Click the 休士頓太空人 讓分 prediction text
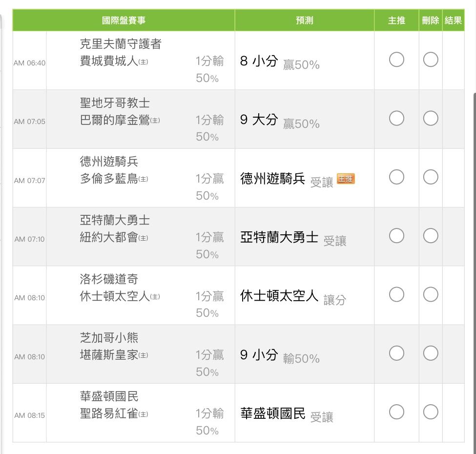This screenshot has height=454, width=476. (293, 297)
